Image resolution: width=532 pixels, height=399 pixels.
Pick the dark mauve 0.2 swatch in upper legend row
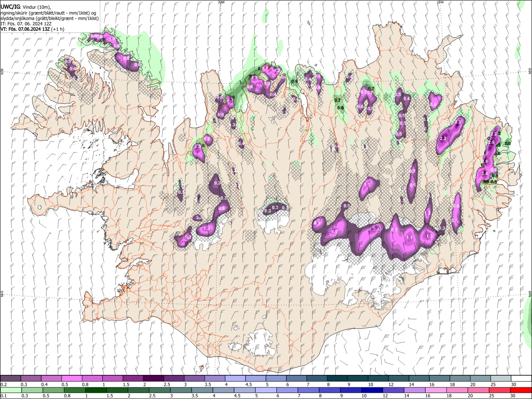click(10, 379)
